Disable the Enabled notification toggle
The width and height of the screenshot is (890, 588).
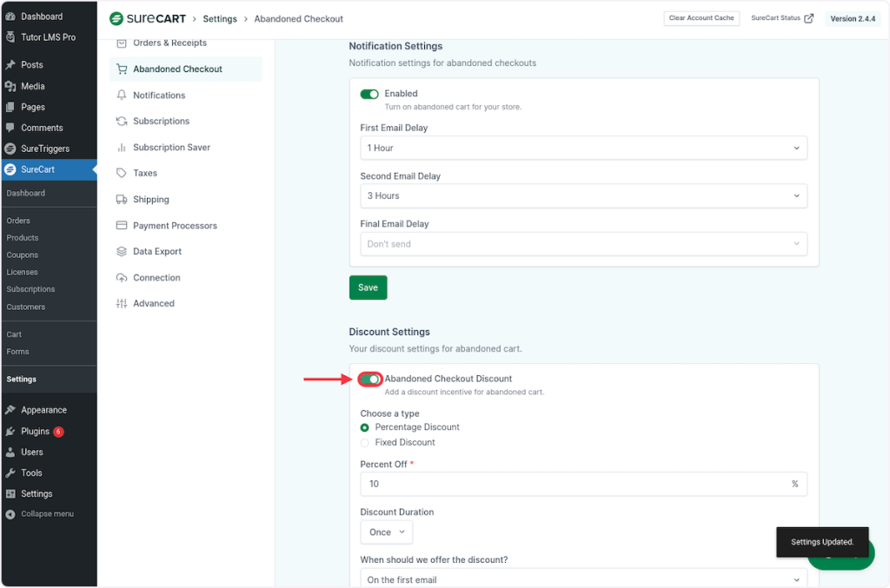pos(369,94)
